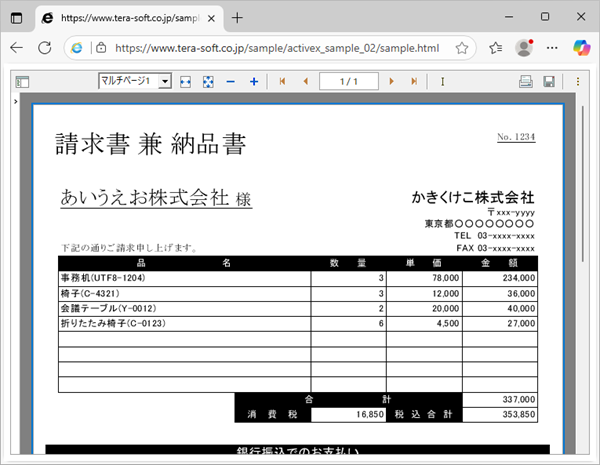Image resolution: width=600 pixels, height=465 pixels.
Task: Click the かきくけこ株式会社 sender name
Action: click(473, 197)
